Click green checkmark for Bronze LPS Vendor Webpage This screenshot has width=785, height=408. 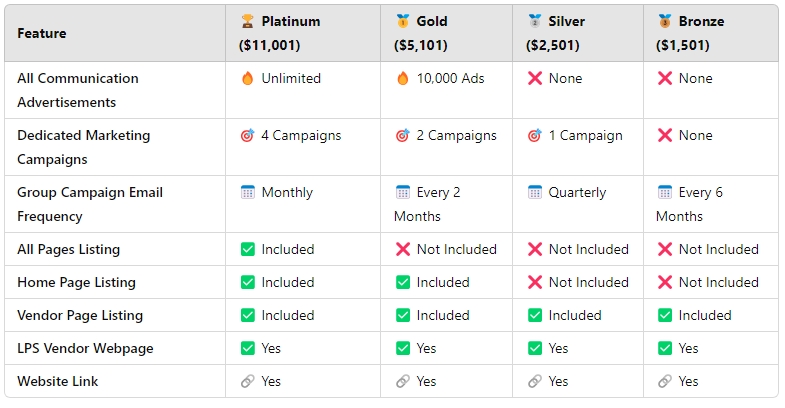click(x=664, y=348)
